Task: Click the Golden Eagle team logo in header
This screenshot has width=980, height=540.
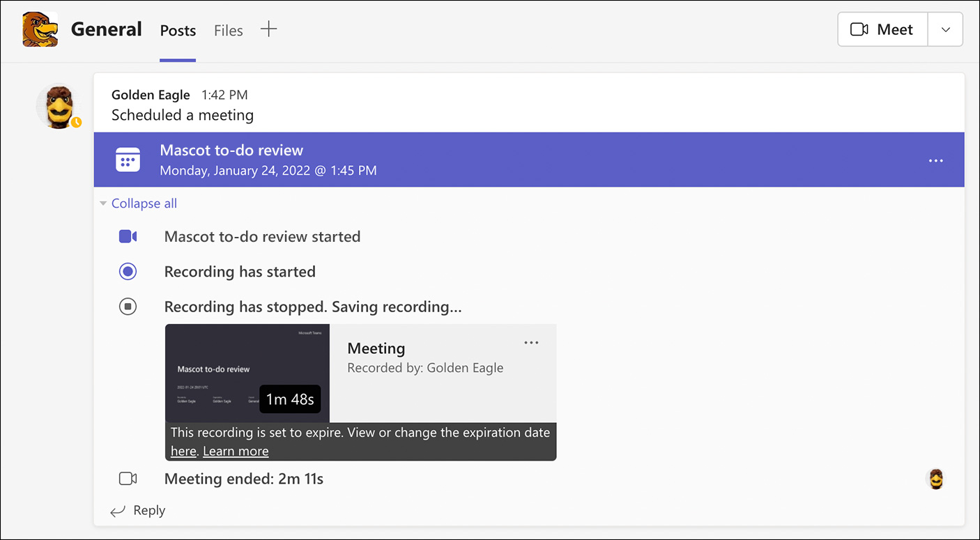Action: tap(40, 30)
